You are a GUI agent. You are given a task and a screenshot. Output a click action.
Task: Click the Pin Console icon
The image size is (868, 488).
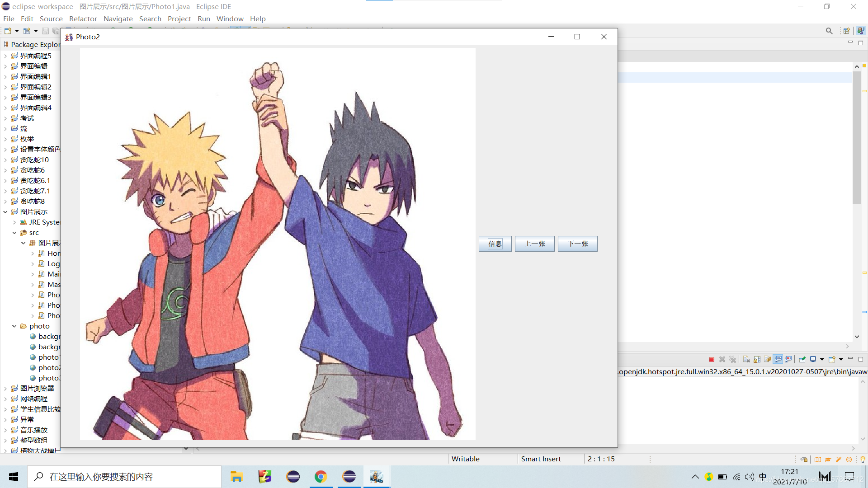802,359
